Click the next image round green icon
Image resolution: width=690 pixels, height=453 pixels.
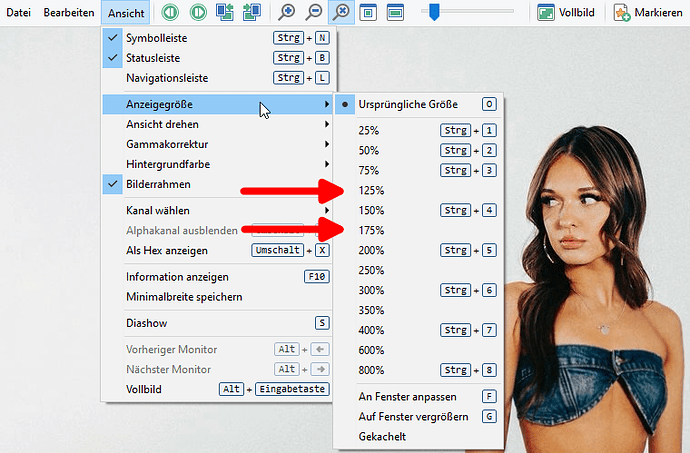(198, 12)
